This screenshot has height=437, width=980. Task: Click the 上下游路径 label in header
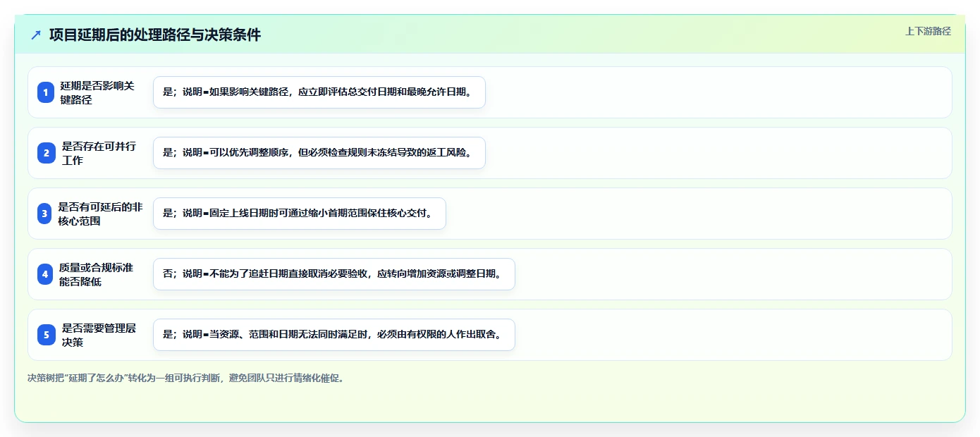pos(928,31)
